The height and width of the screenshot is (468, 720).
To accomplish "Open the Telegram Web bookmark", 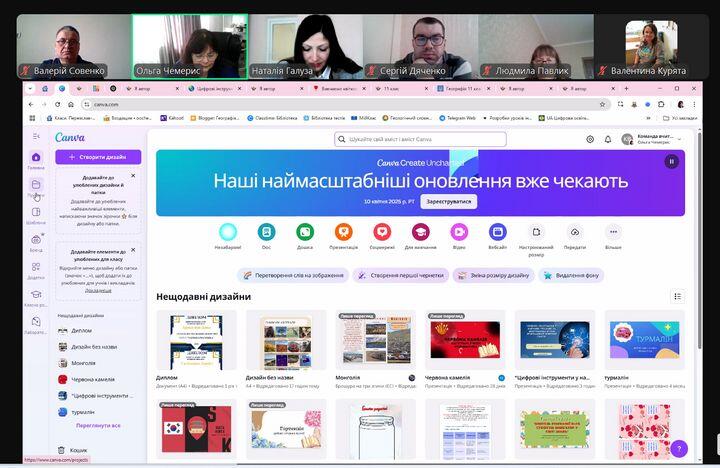I will [x=457, y=118].
